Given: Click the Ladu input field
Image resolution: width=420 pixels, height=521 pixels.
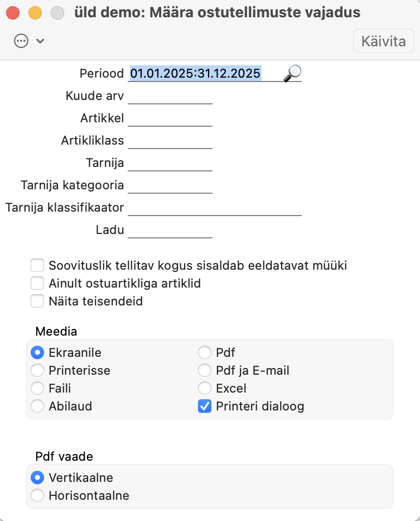Looking at the screenshot, I should click(170, 230).
